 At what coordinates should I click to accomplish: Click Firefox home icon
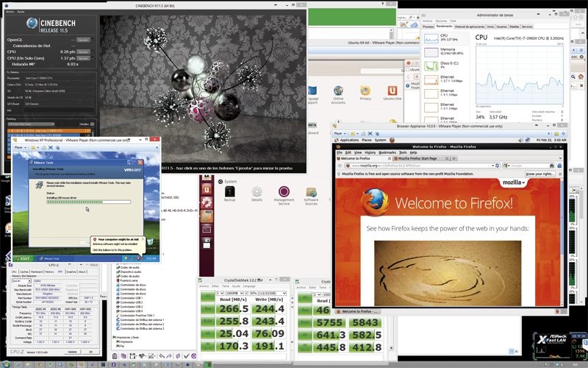click(x=559, y=166)
